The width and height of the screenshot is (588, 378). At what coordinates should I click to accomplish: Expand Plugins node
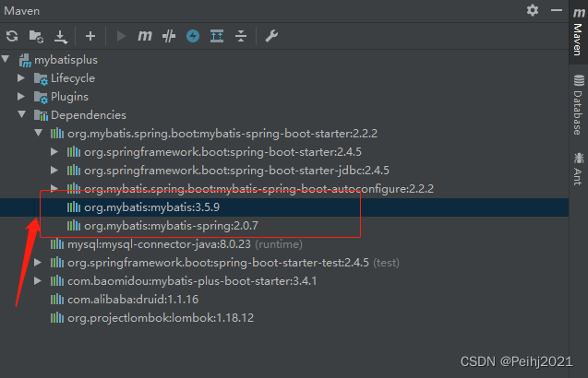pos(21,96)
